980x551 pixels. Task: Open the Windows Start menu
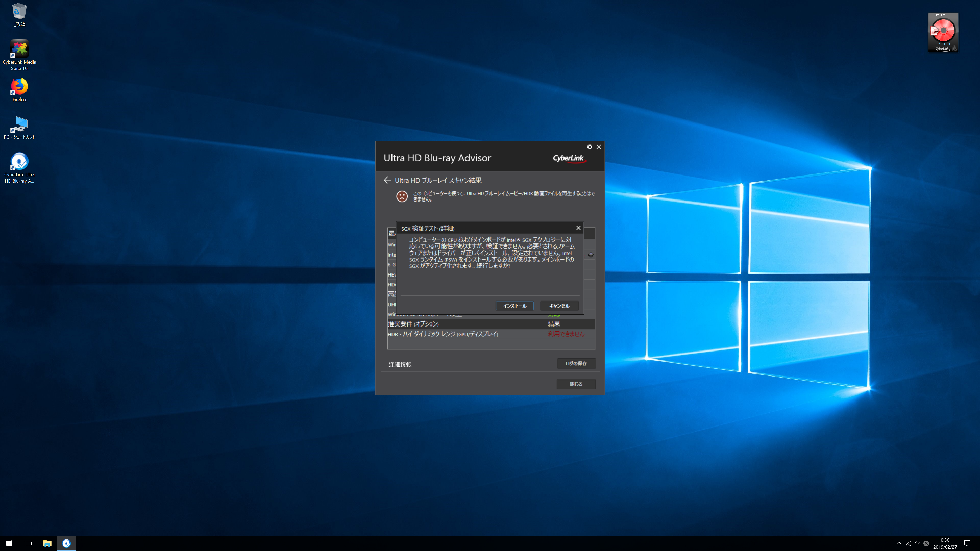[x=9, y=543]
